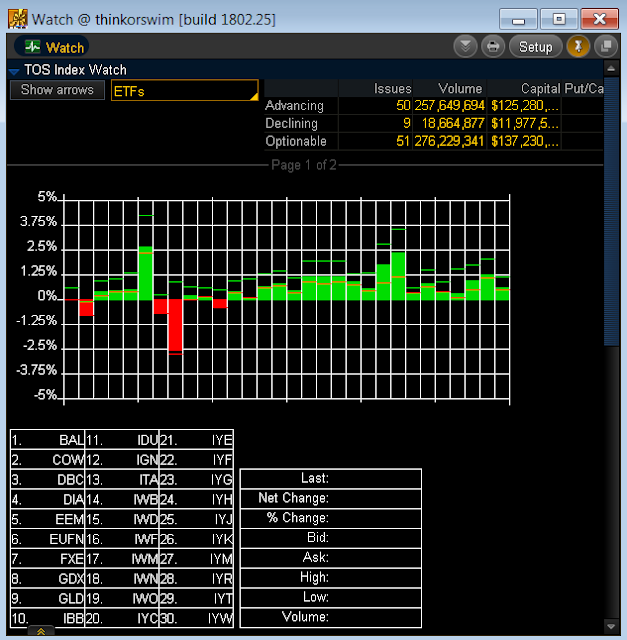Click the thinkorswim app icon in title bar

[x=18, y=19]
